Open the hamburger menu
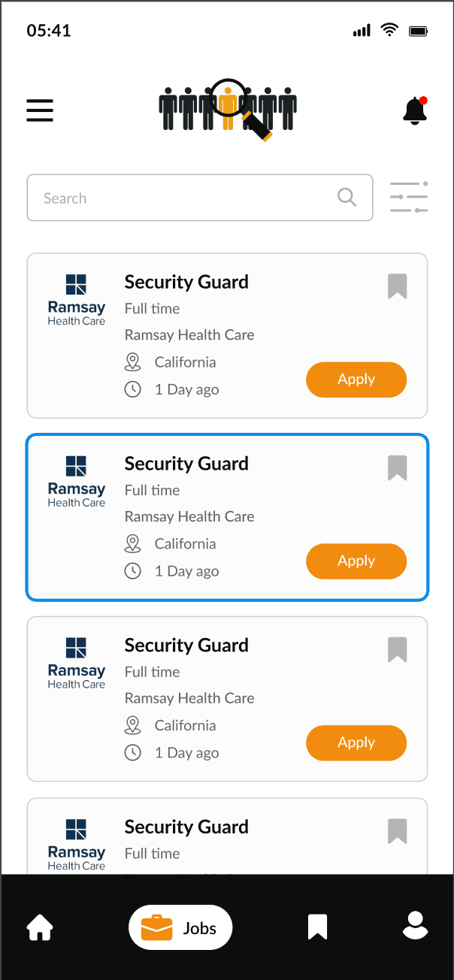 click(x=40, y=110)
